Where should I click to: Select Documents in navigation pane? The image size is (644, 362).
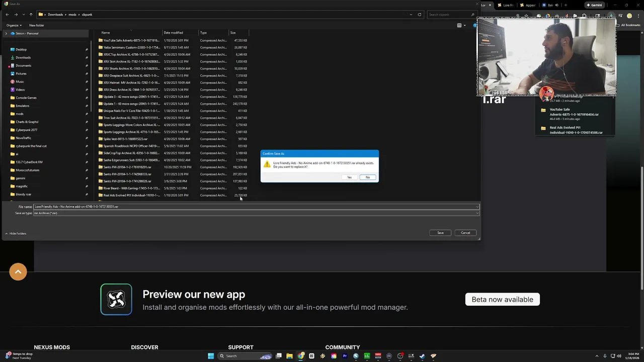(x=23, y=65)
